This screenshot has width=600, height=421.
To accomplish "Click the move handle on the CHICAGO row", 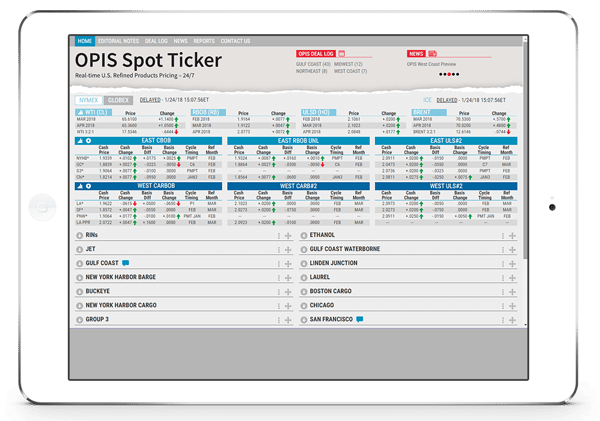I will point(512,306).
